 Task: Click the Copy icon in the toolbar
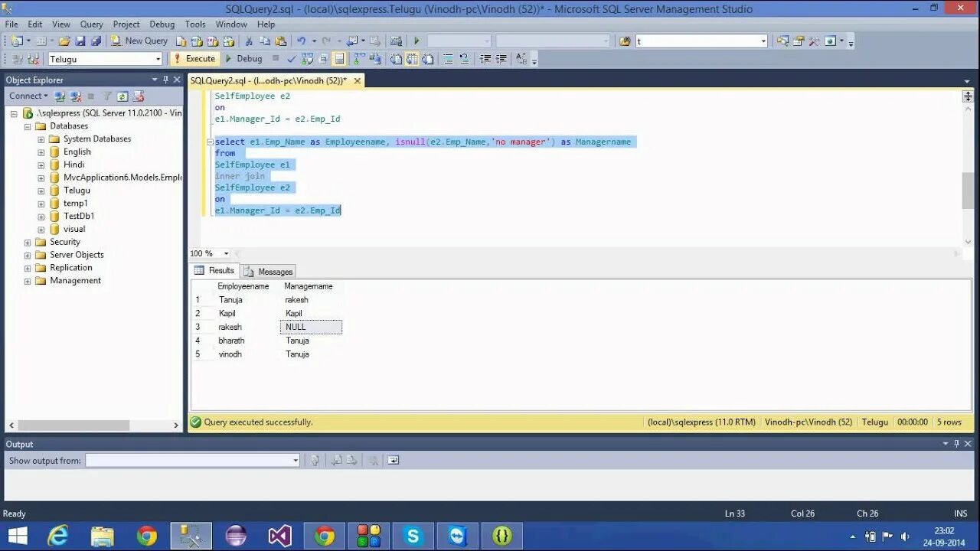tap(264, 41)
